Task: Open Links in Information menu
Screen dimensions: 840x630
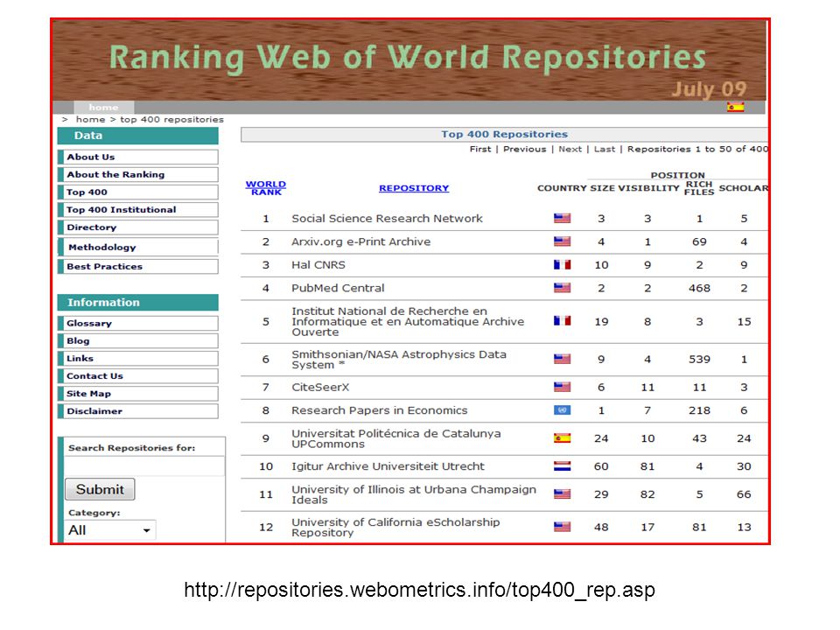Action: [x=138, y=359]
